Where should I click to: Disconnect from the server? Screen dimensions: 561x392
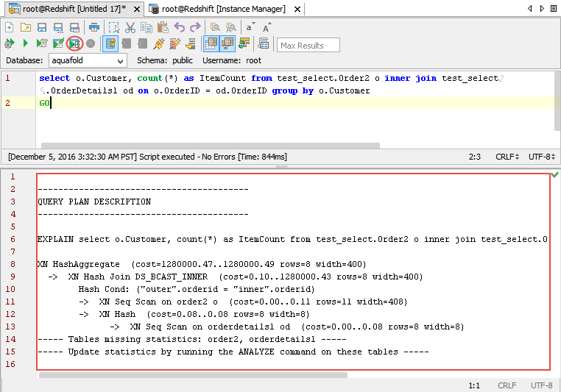175,43
